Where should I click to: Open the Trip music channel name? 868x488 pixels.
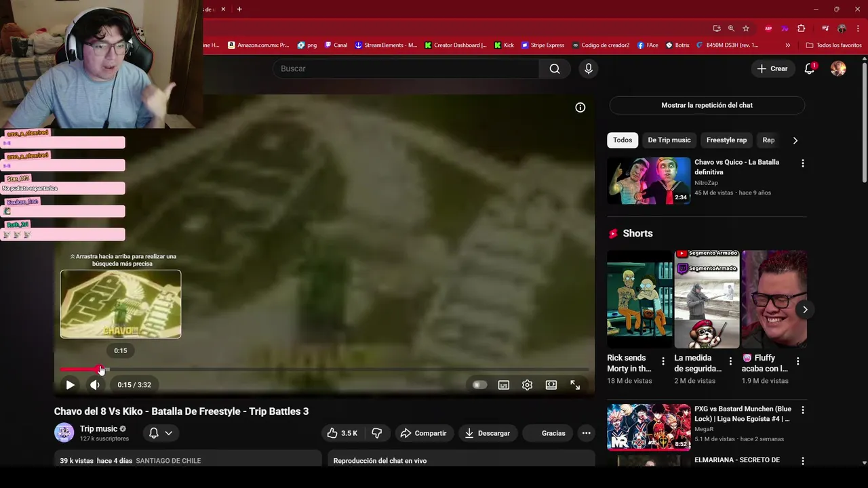(x=99, y=429)
